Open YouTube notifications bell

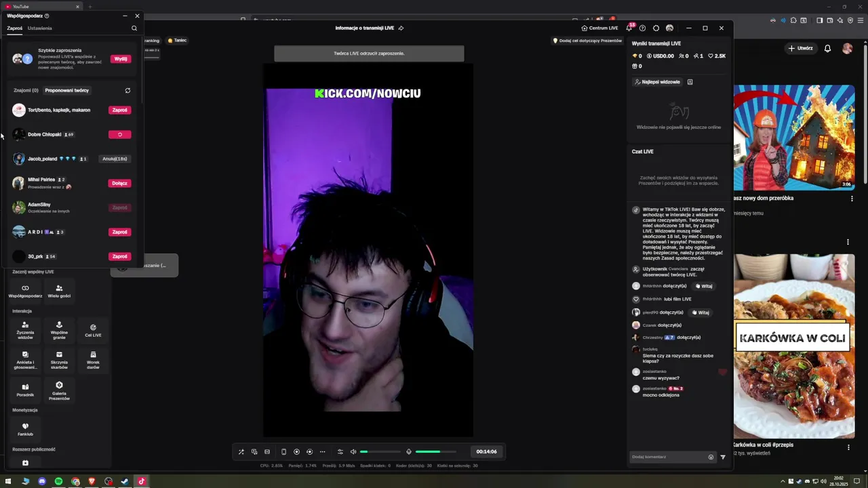click(x=827, y=48)
